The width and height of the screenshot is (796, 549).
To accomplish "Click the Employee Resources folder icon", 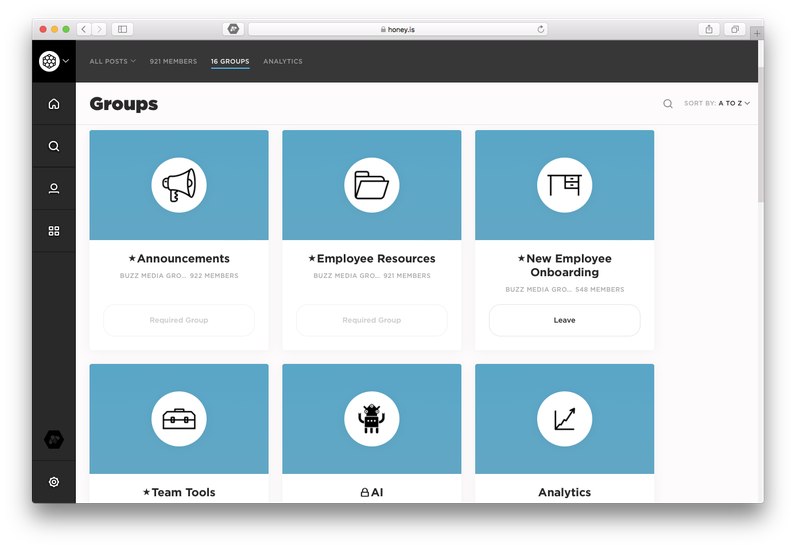I will coord(372,185).
